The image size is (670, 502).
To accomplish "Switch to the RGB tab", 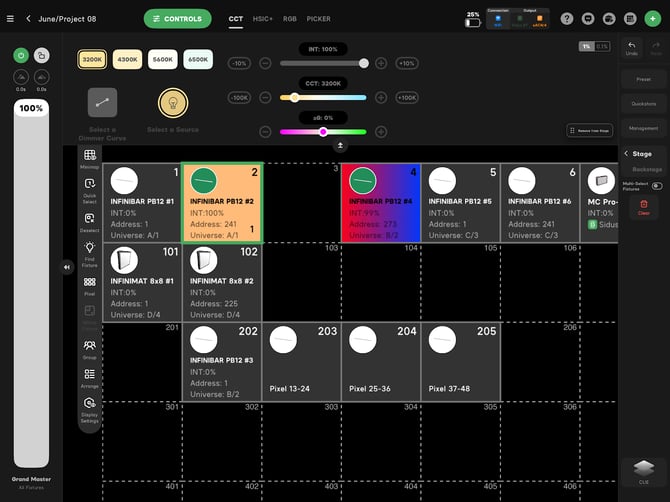I will [x=290, y=19].
